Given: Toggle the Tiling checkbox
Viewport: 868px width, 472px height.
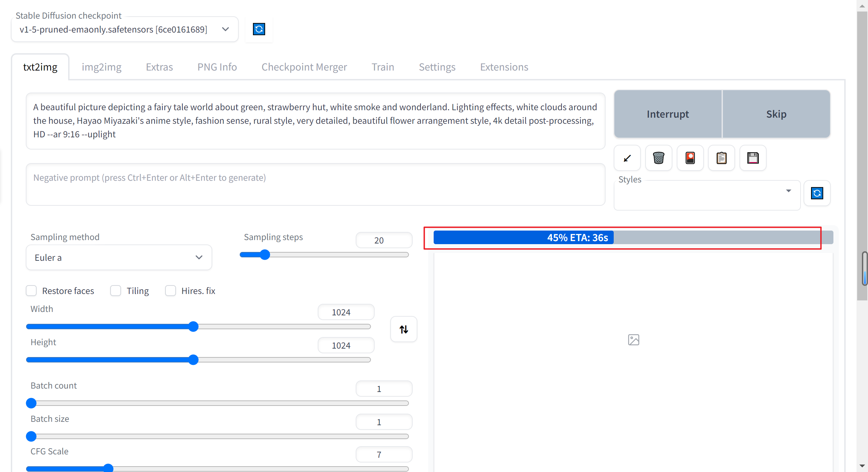Looking at the screenshot, I should (x=116, y=291).
